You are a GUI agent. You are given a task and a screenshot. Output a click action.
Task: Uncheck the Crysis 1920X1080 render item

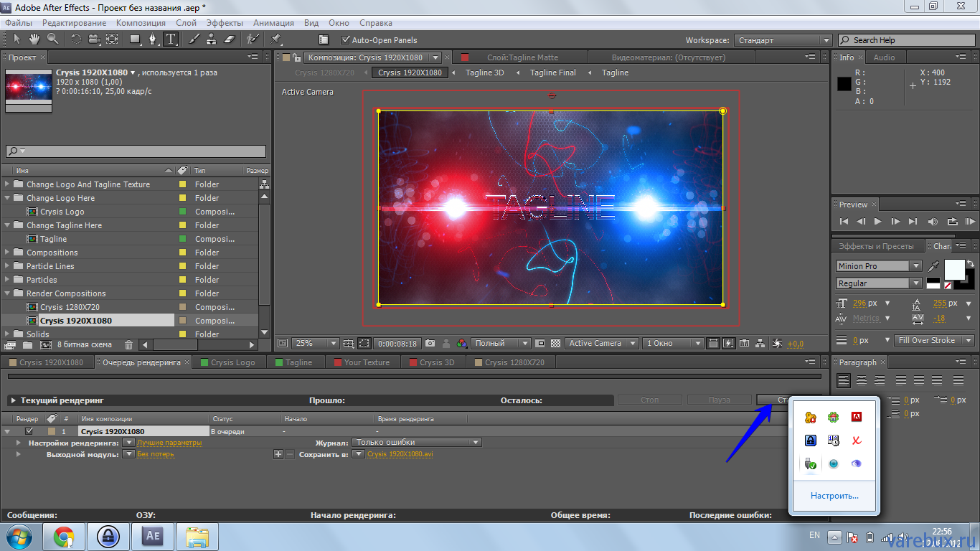(x=30, y=431)
